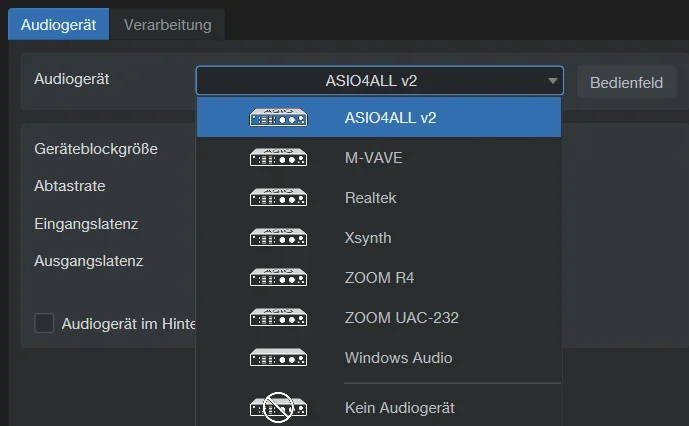Enable the Audiogerät im Hintergrund checkbox
This screenshot has height=426, width=689.
[44, 323]
